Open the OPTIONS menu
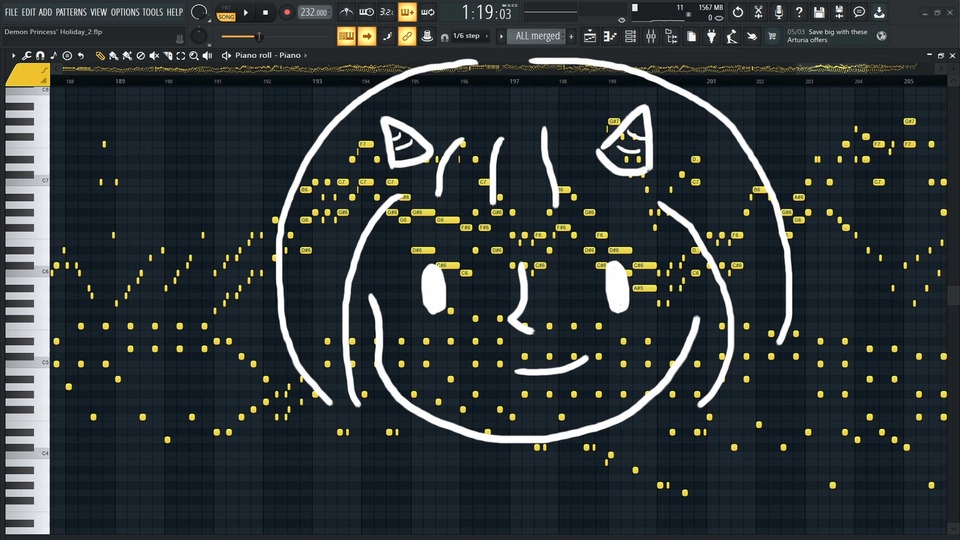This screenshot has width=960, height=540. click(x=125, y=12)
